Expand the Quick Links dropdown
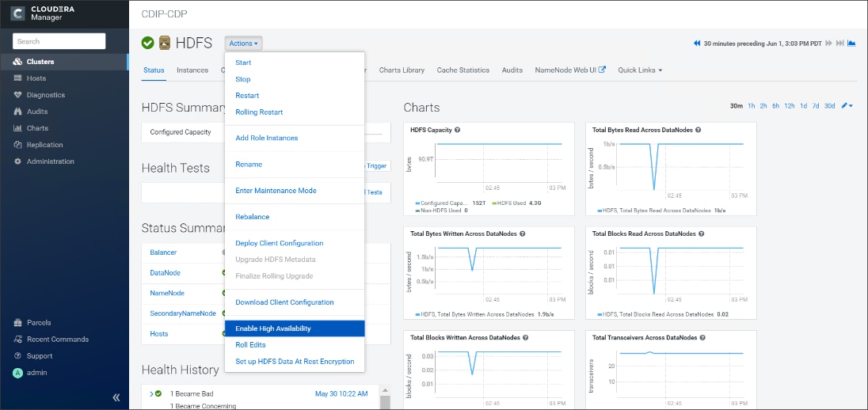This screenshot has width=868, height=410. point(640,70)
